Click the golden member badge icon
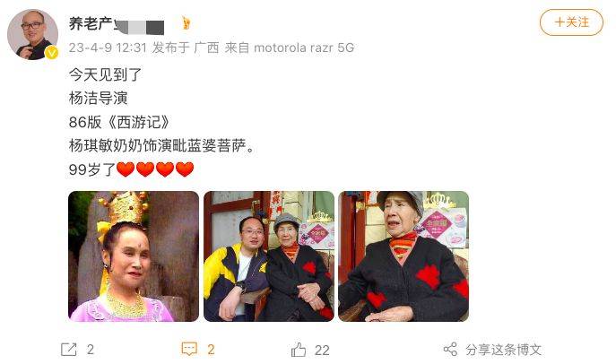This screenshot has height=364, width=616. pos(187,22)
